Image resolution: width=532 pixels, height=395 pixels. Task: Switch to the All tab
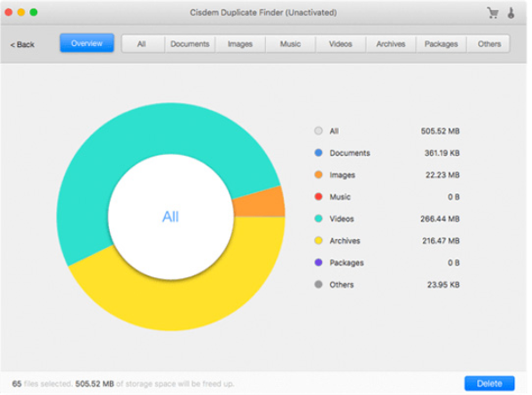142,43
